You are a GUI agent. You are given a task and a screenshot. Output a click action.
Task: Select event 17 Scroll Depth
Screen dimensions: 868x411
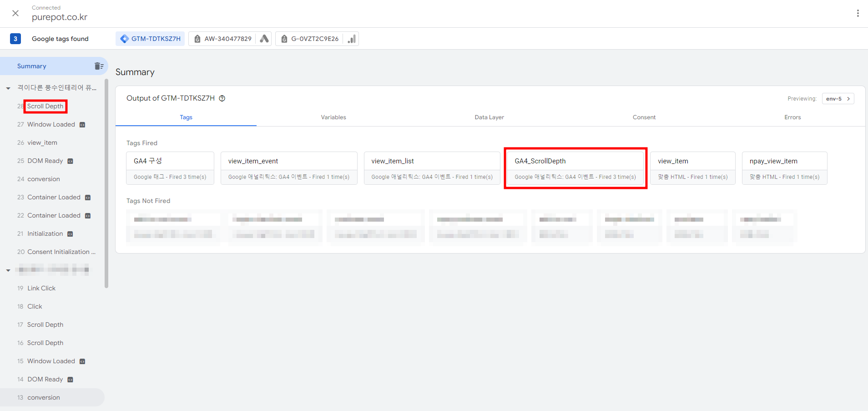click(45, 325)
